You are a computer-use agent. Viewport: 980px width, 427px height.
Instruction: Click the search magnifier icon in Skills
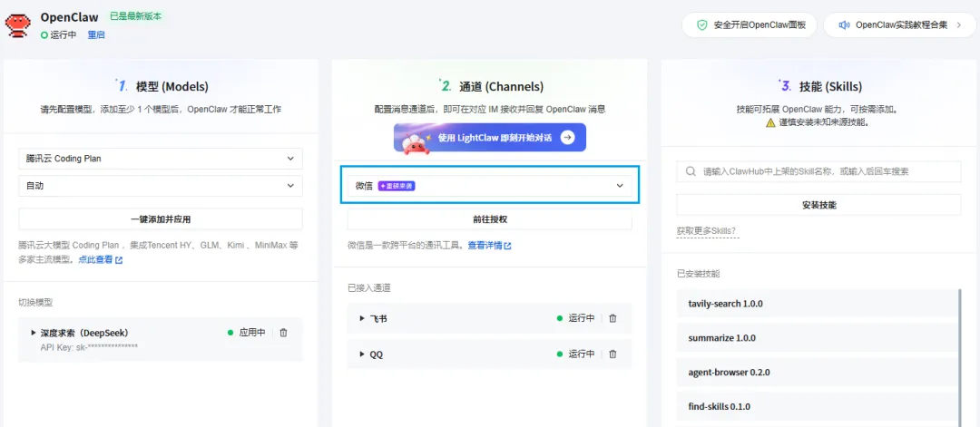pyautogui.click(x=691, y=171)
